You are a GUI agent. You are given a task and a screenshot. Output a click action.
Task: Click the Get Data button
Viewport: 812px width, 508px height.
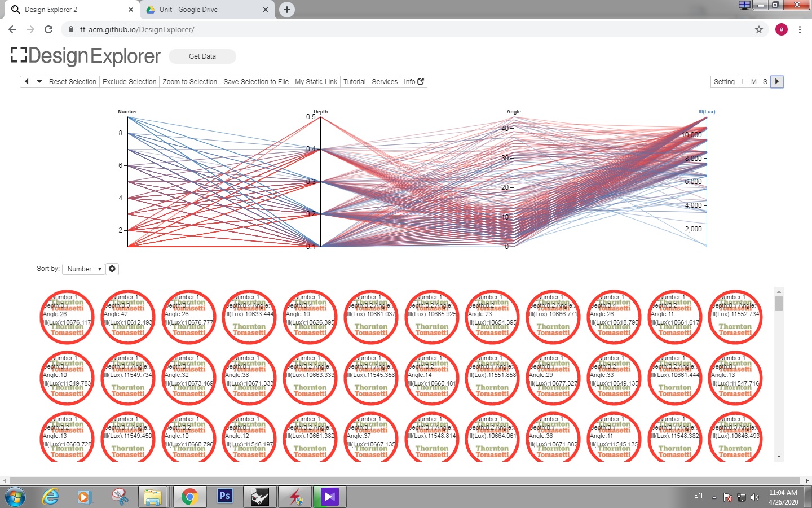(202, 56)
